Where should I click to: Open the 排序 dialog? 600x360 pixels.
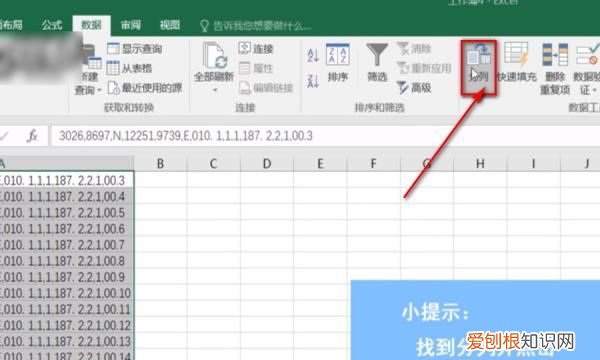[338, 63]
